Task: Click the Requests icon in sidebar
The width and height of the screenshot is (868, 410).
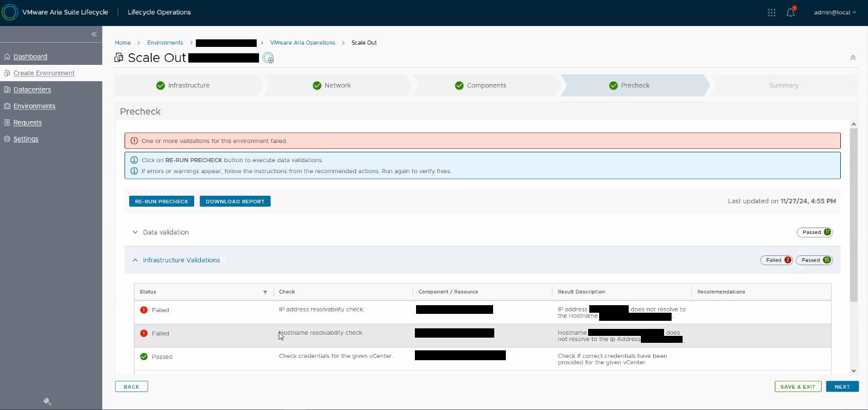Action: [7, 122]
